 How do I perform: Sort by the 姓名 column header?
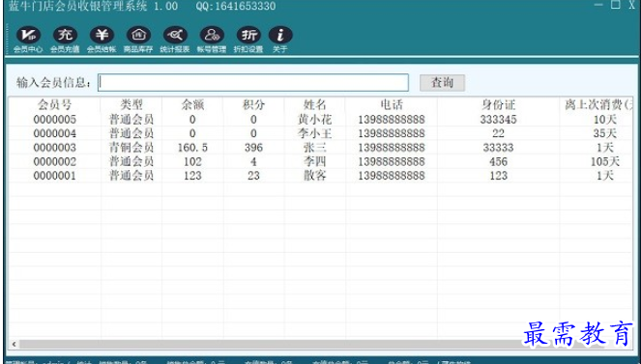(x=315, y=105)
